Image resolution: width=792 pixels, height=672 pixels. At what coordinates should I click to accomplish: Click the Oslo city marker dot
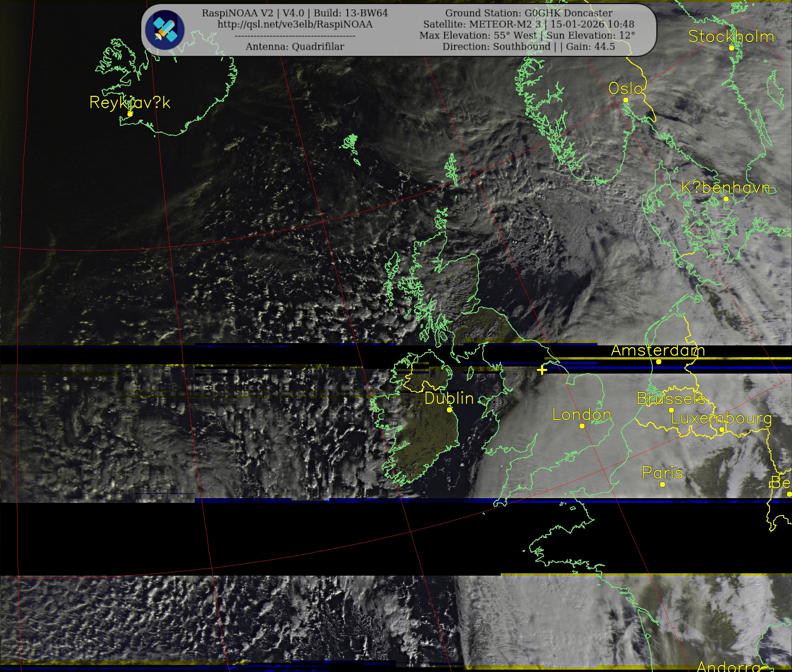point(625,100)
